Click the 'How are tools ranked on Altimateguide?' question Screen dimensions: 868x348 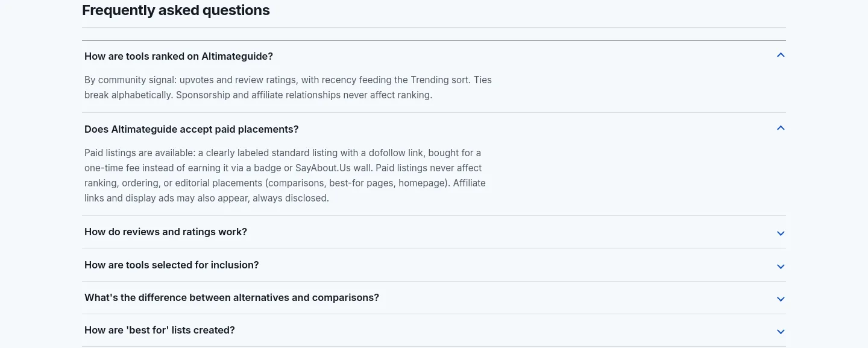178,56
